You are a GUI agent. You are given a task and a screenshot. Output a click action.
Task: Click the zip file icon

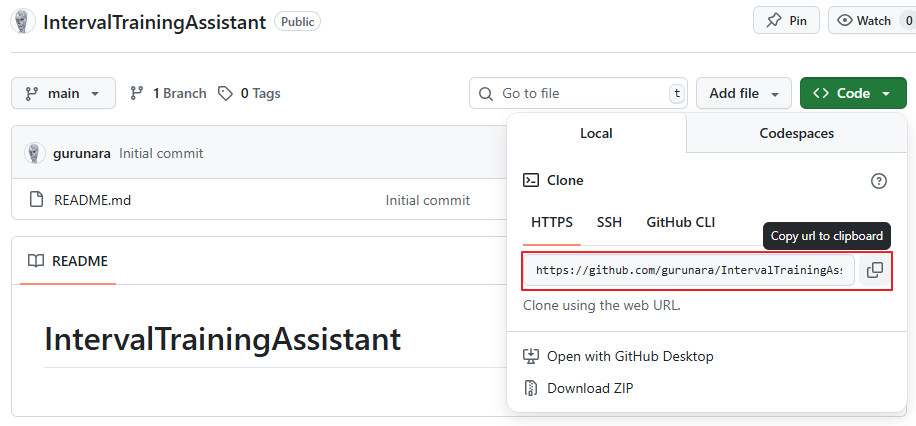530,388
